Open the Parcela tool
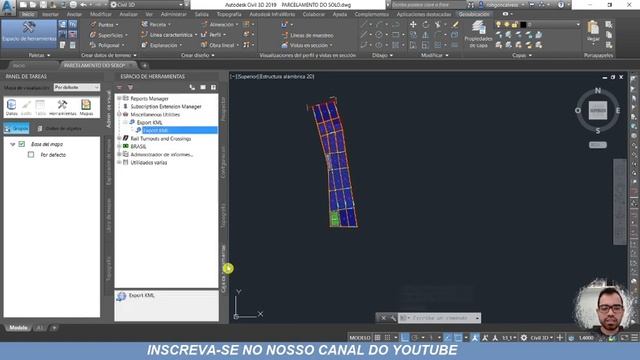Screen dimensions: 640x360 156,24
